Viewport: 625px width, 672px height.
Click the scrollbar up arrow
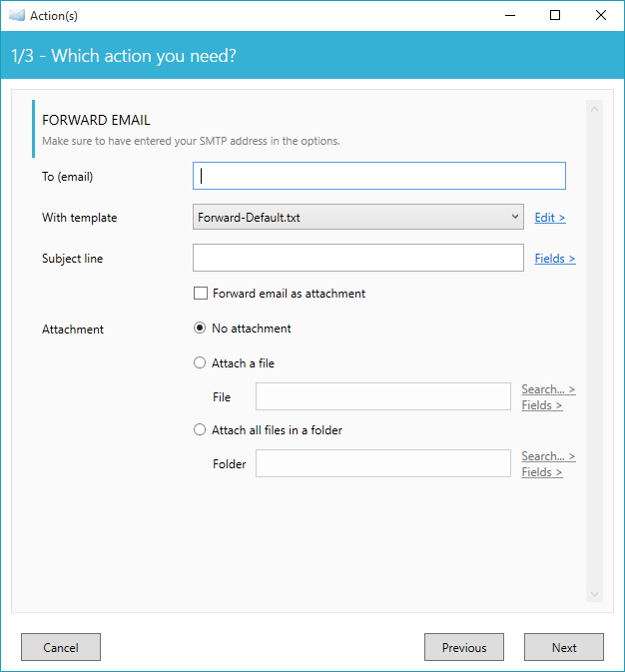point(594,109)
